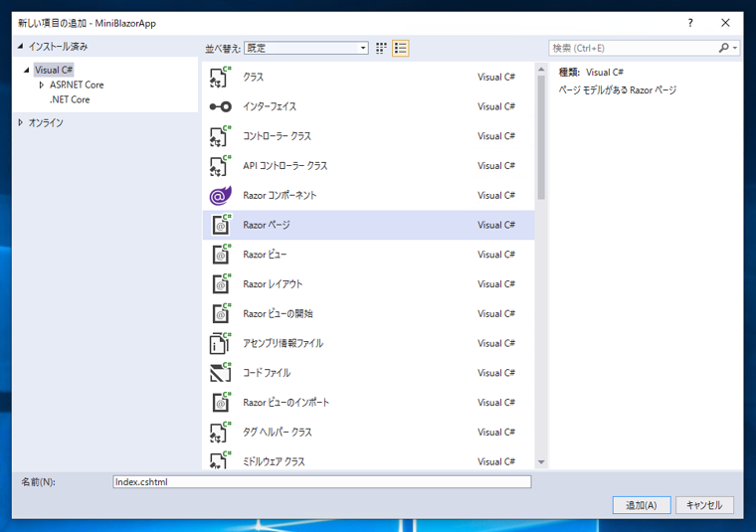Expand the オンライン section
This screenshot has width=756, height=532.
coord(20,122)
